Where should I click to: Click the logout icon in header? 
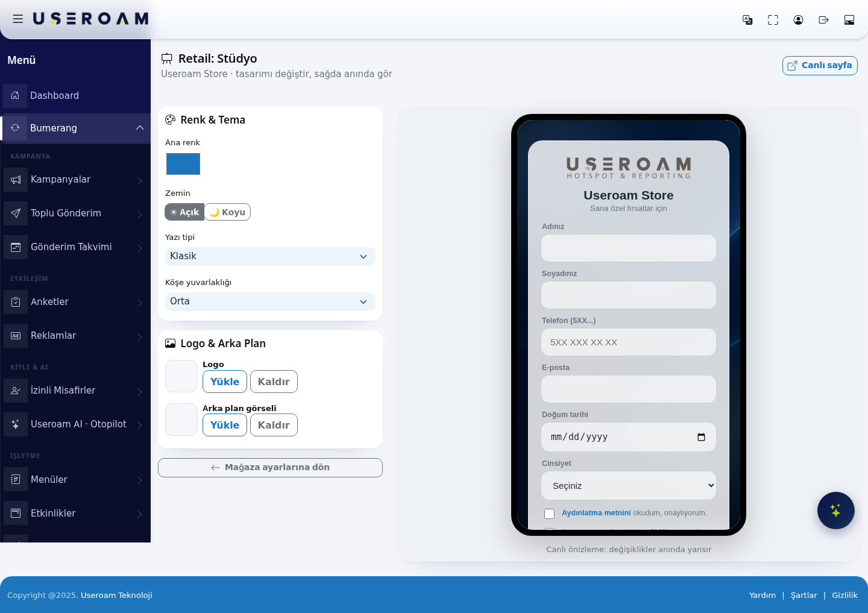[823, 20]
